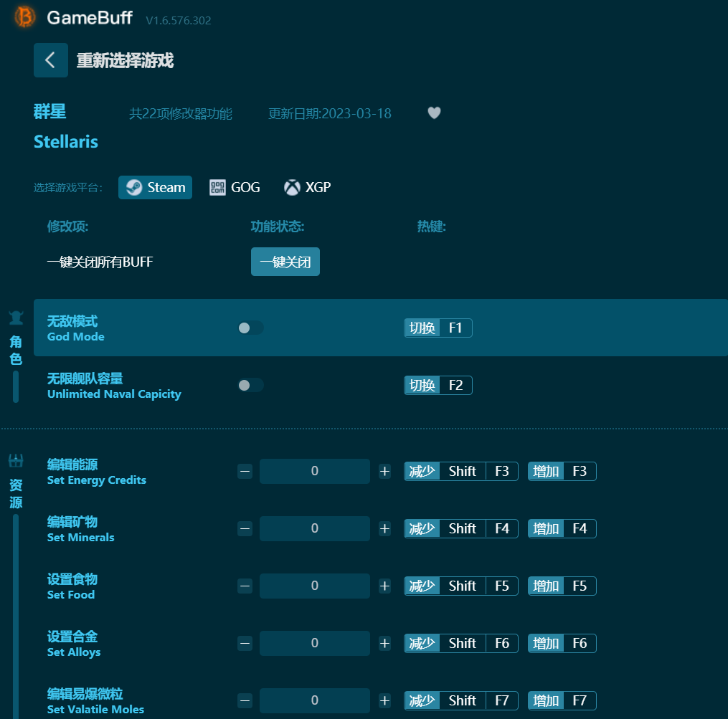This screenshot has width=728, height=719.
Task: Toggle God Mode switch on
Action: pyautogui.click(x=251, y=328)
